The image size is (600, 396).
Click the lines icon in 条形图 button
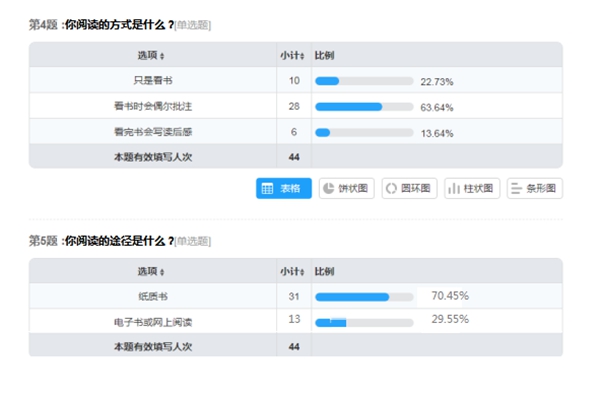pyautogui.click(x=516, y=188)
